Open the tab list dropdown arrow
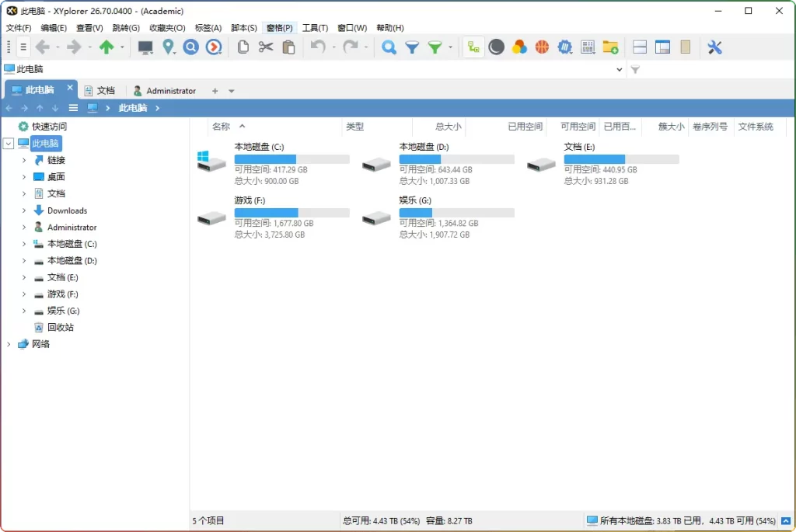The image size is (796, 532). tap(232, 91)
